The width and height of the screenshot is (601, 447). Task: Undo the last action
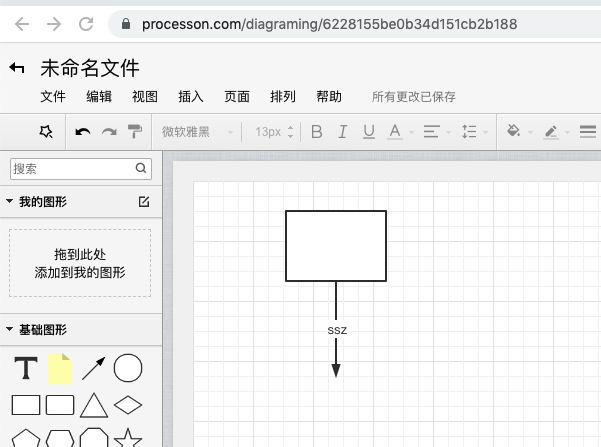pyautogui.click(x=83, y=132)
